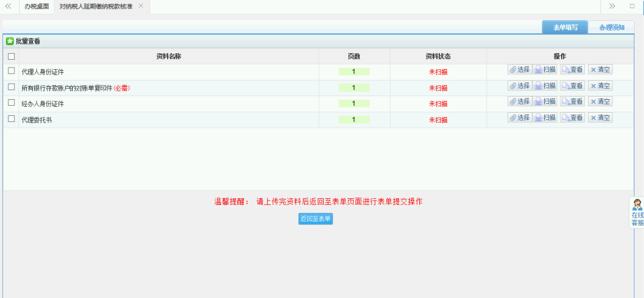Click the 操作 column header
This screenshot has width=644, height=298.
pos(560,56)
